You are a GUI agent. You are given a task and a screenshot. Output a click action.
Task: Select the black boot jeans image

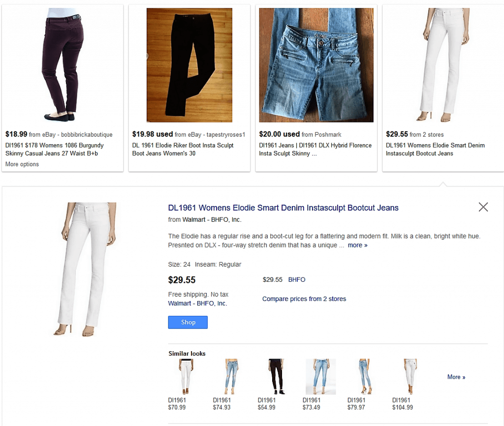189,65
